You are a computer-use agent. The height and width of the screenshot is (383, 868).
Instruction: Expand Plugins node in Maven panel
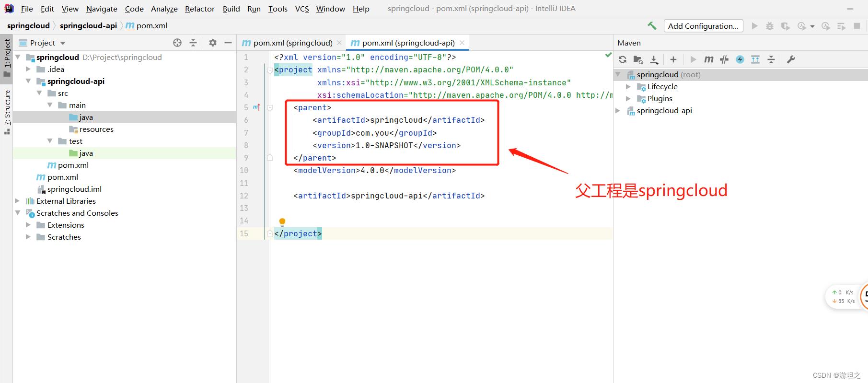pyautogui.click(x=628, y=99)
